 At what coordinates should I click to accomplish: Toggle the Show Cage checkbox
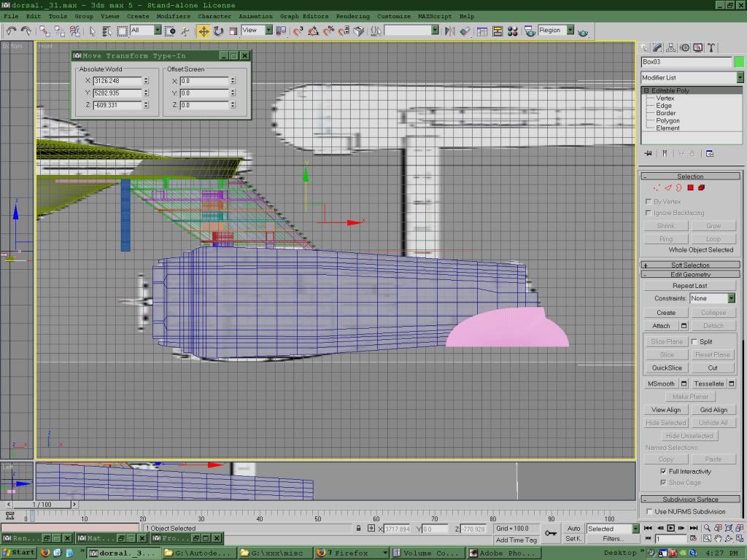point(663,483)
